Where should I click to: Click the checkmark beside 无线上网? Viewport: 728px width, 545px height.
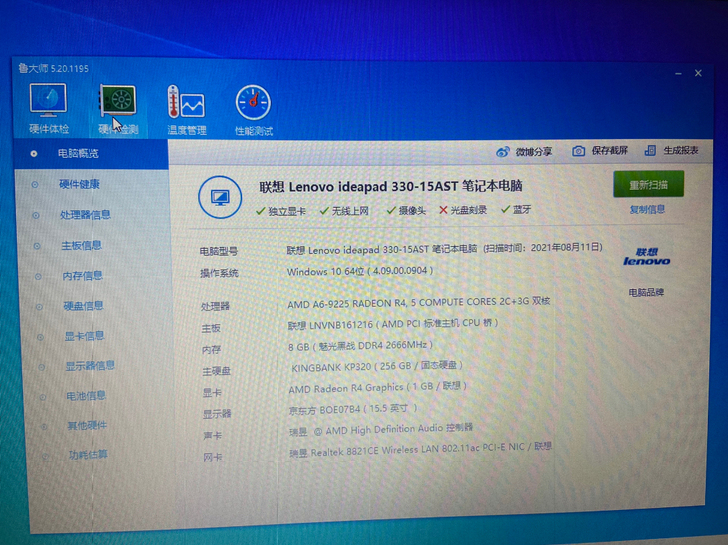tap(324, 211)
